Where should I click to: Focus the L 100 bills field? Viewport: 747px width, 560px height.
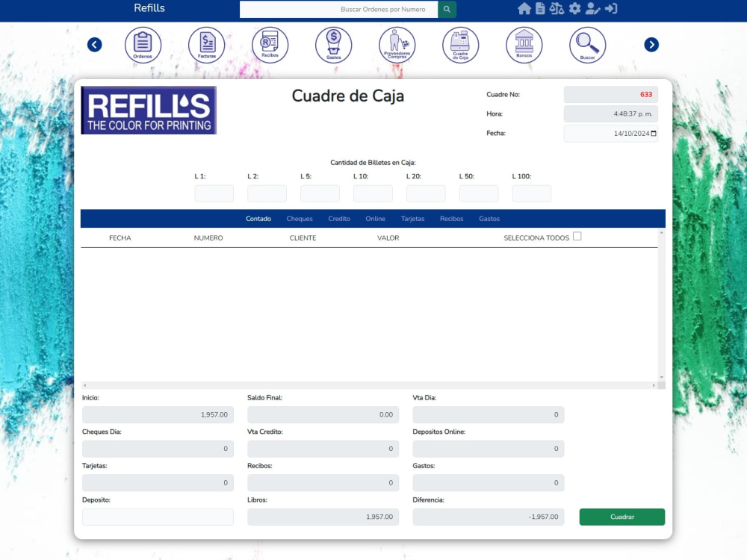click(532, 194)
